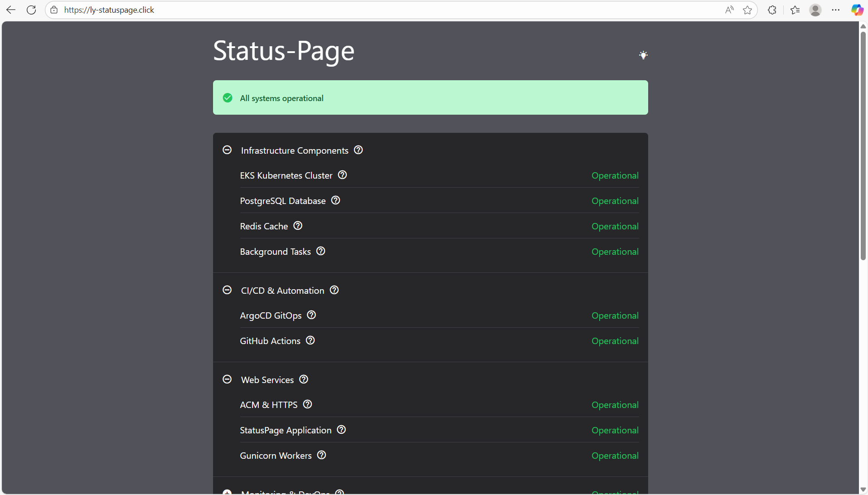
Task: Open the Redis Cache info tooltip
Action: click(297, 225)
